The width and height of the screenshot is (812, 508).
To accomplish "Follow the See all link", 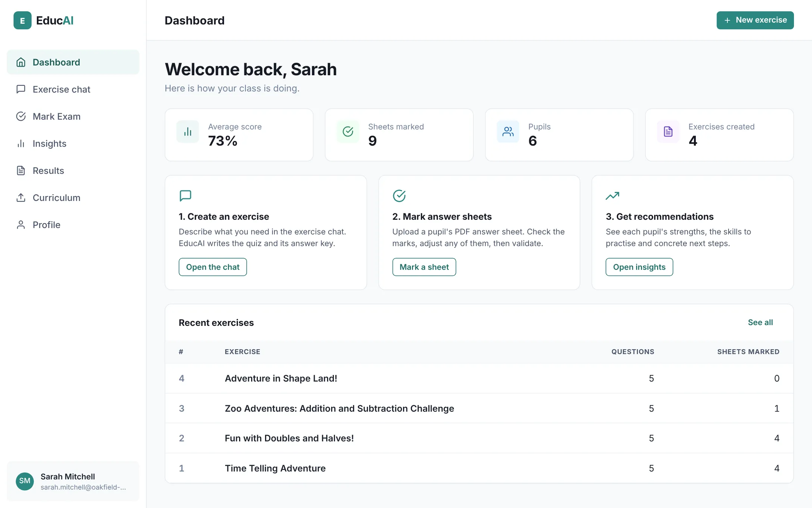I will [760, 322].
